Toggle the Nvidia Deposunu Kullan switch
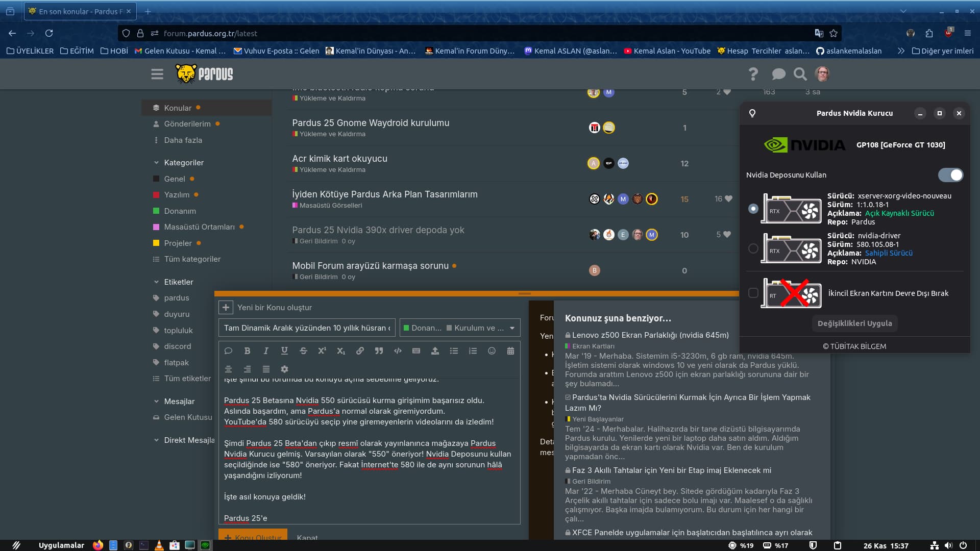 click(x=950, y=175)
